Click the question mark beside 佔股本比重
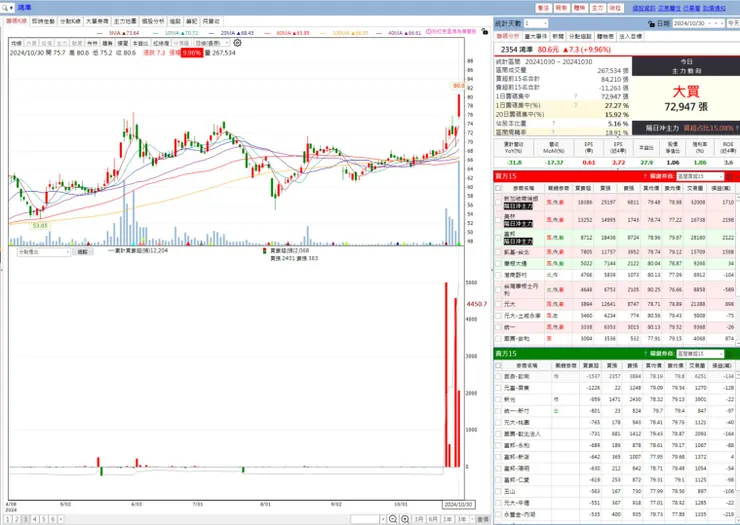The height and width of the screenshot is (525, 740). 553,124
